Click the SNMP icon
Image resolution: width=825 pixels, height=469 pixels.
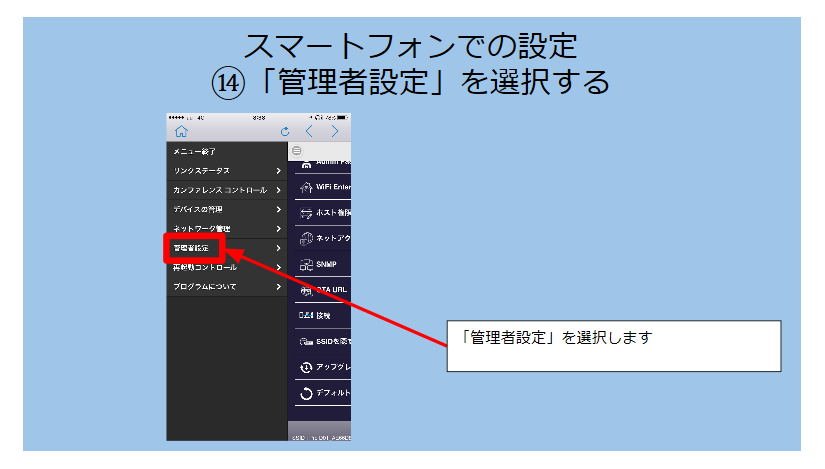306,265
